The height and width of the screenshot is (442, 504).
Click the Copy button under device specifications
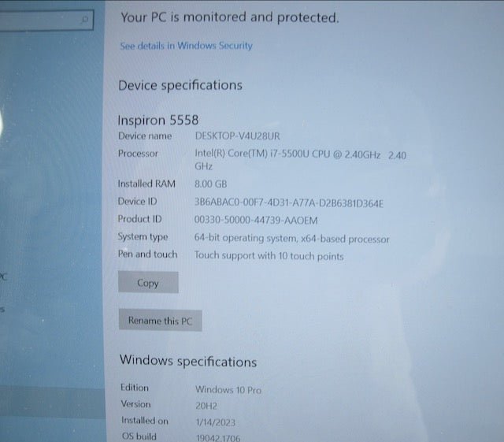[x=148, y=282]
